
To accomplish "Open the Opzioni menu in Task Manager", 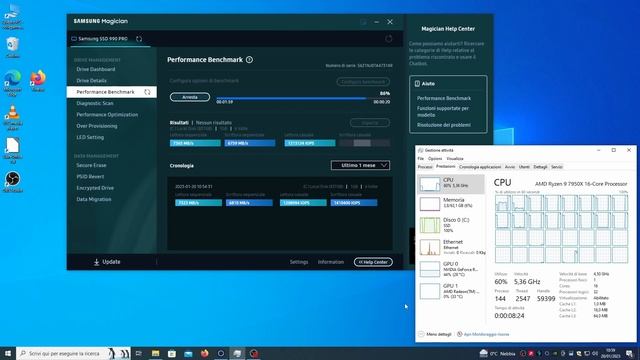I will click(x=435, y=158).
